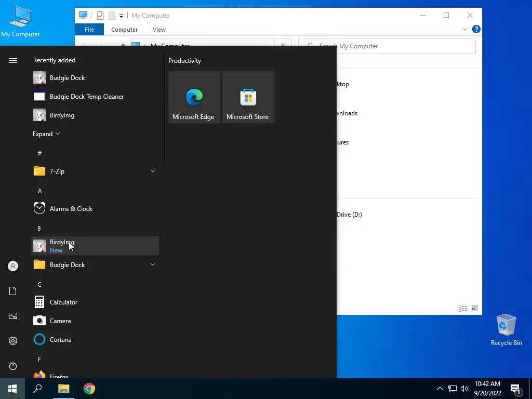Switch to the Computer ribbon tab
The width and height of the screenshot is (532, 399).
pos(125,30)
